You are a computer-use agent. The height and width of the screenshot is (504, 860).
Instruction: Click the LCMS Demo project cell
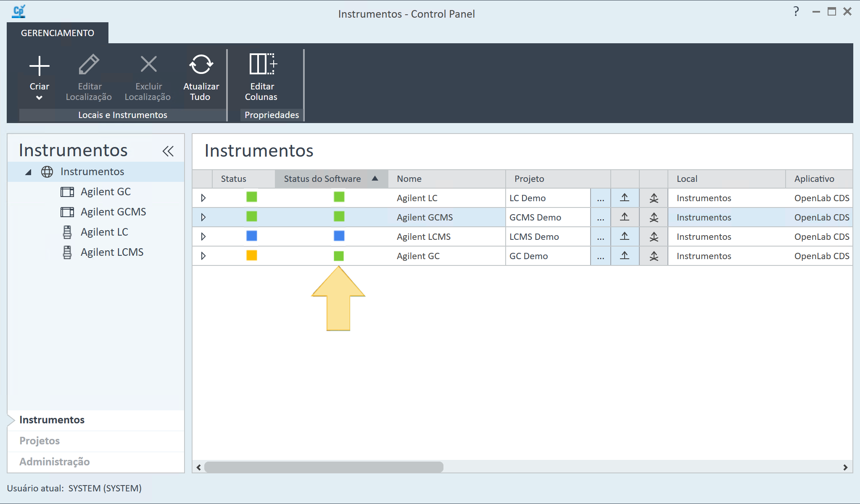click(548, 237)
